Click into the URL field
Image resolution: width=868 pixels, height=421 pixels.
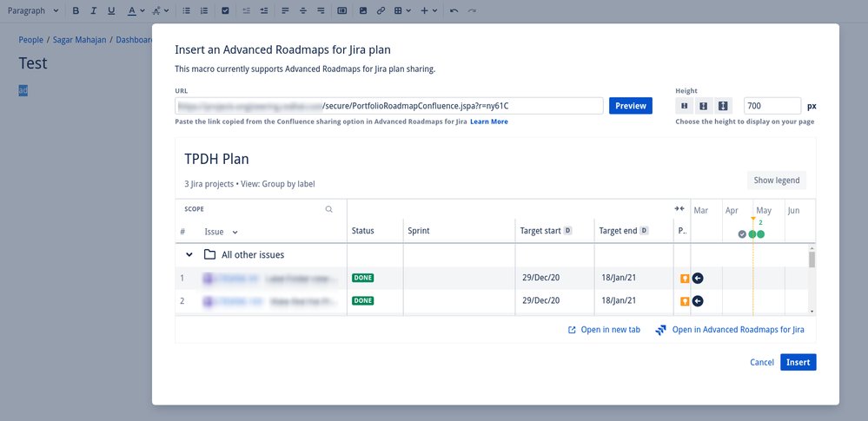pyautogui.click(x=389, y=106)
